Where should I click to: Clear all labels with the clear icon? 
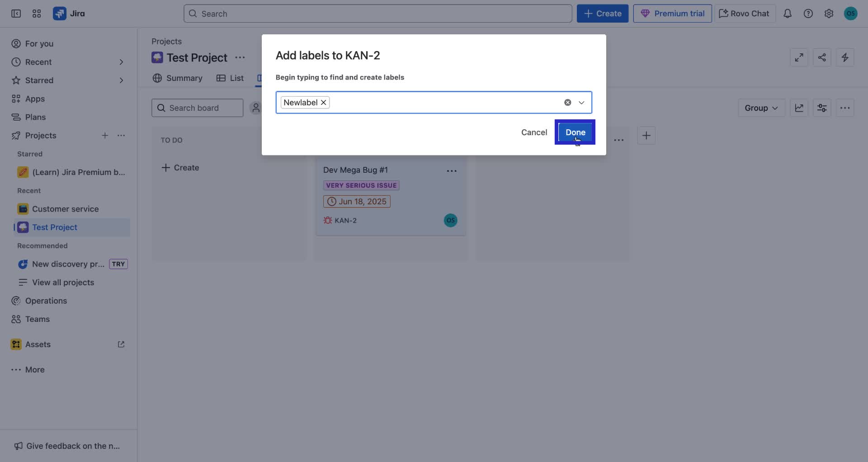[x=567, y=102]
